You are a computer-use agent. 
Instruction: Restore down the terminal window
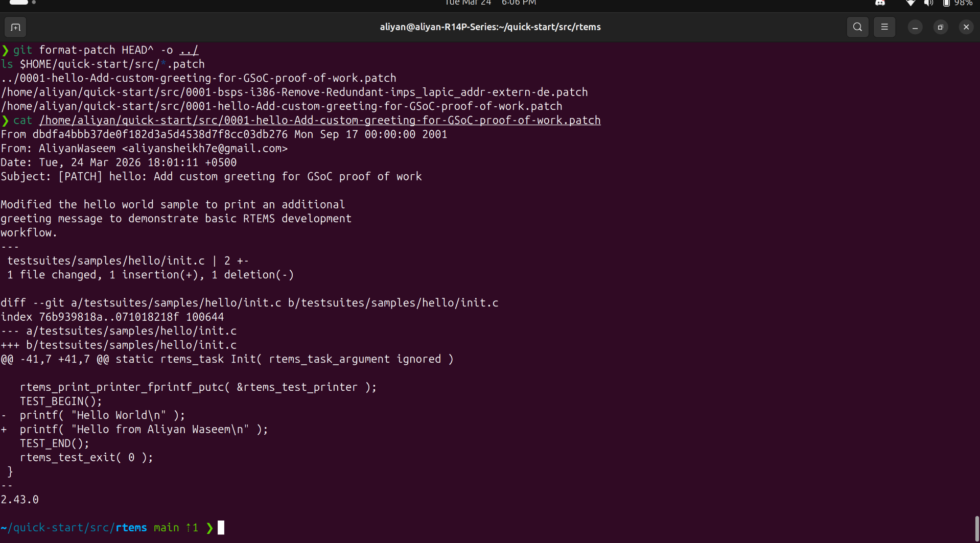click(940, 27)
